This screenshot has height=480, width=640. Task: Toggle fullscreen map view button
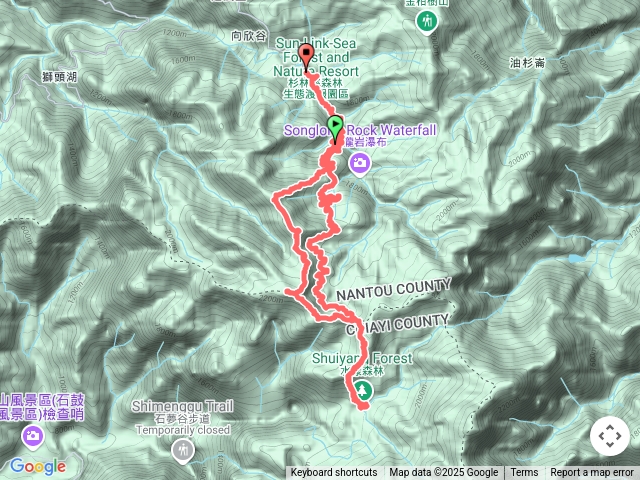pyautogui.click(x=610, y=436)
